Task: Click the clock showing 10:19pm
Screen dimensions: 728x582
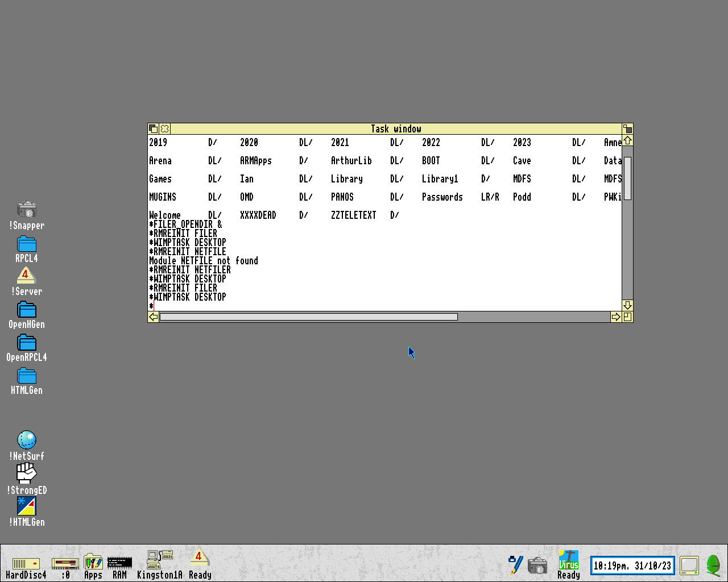Action: 632,566
